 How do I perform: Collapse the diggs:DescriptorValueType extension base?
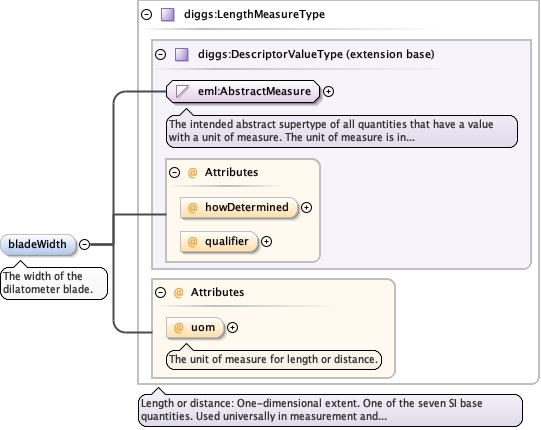pos(160,55)
